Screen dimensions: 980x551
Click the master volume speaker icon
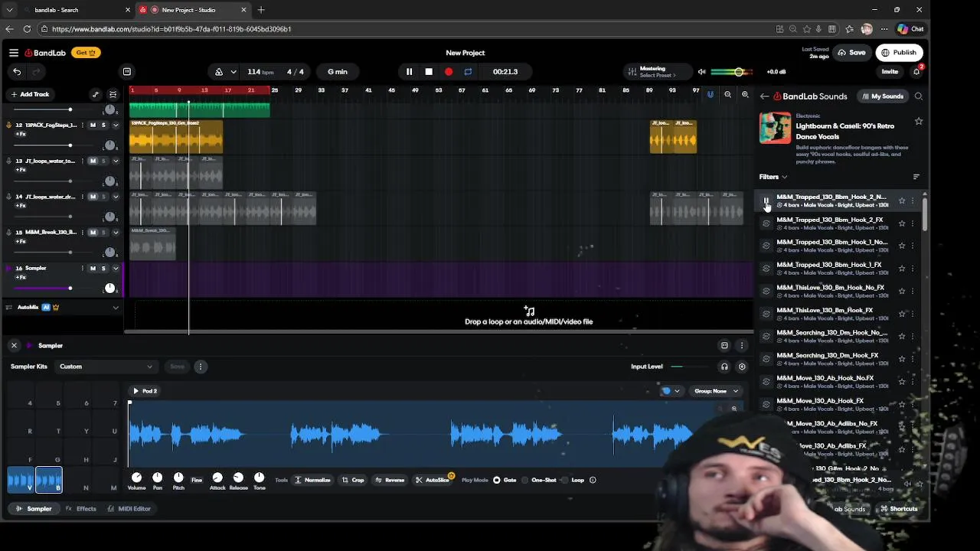[701, 72]
